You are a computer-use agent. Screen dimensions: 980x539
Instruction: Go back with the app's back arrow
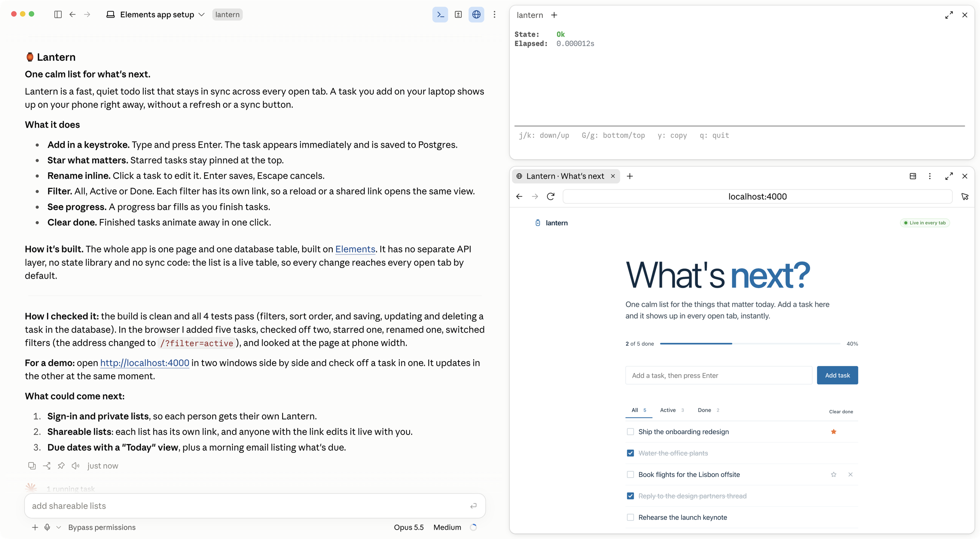[72, 15]
